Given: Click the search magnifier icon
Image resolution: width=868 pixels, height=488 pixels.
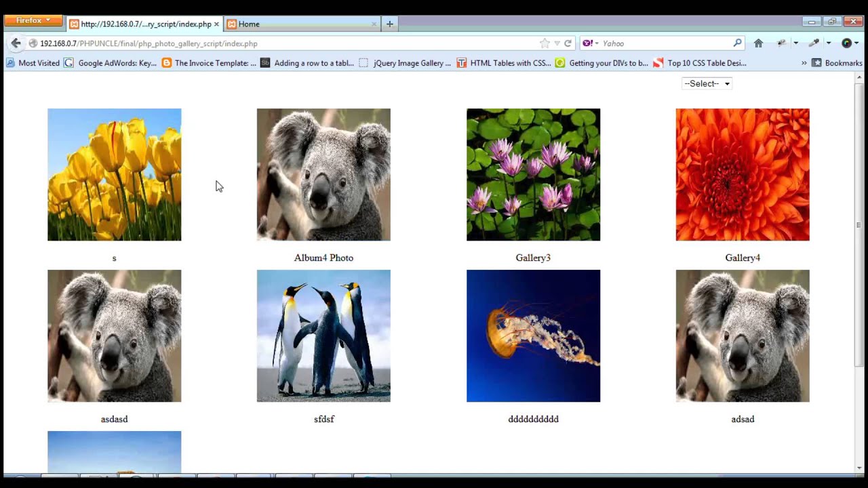Looking at the screenshot, I should click(738, 43).
